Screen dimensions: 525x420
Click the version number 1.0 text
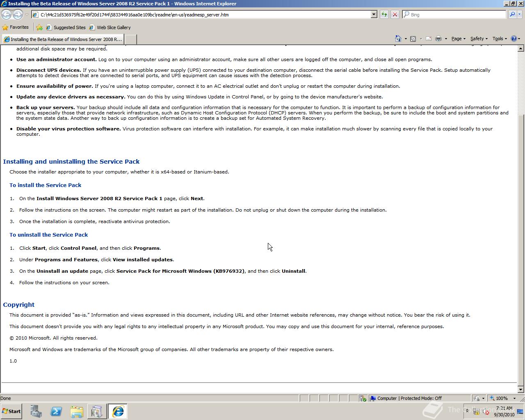(13, 361)
